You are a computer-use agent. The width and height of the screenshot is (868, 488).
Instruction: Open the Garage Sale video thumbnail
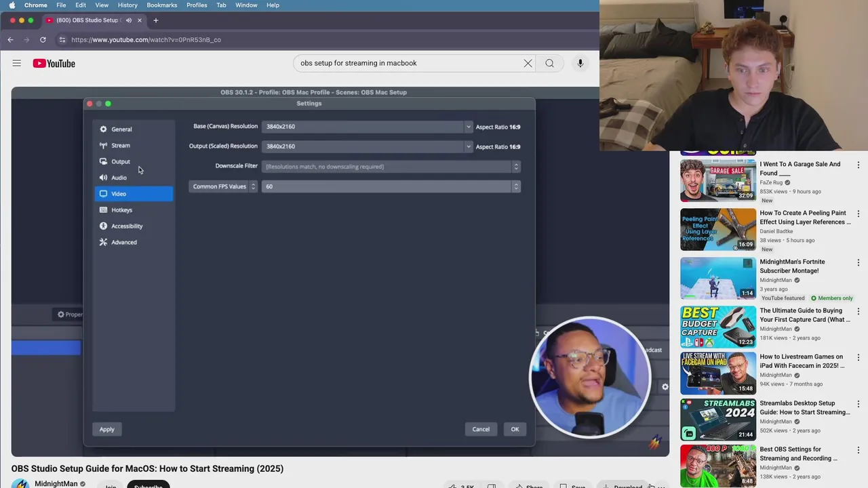coord(718,180)
